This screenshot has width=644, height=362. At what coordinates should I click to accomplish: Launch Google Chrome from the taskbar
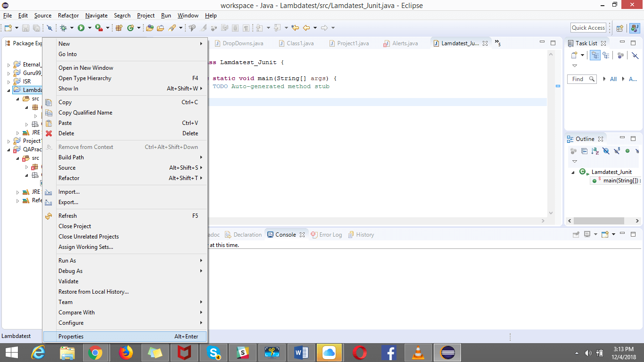(97, 352)
